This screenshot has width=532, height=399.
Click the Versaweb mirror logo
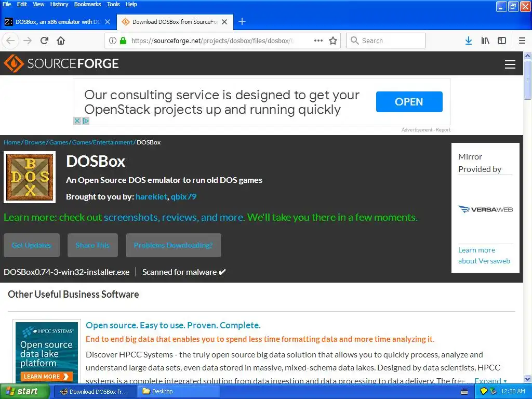pyautogui.click(x=485, y=209)
